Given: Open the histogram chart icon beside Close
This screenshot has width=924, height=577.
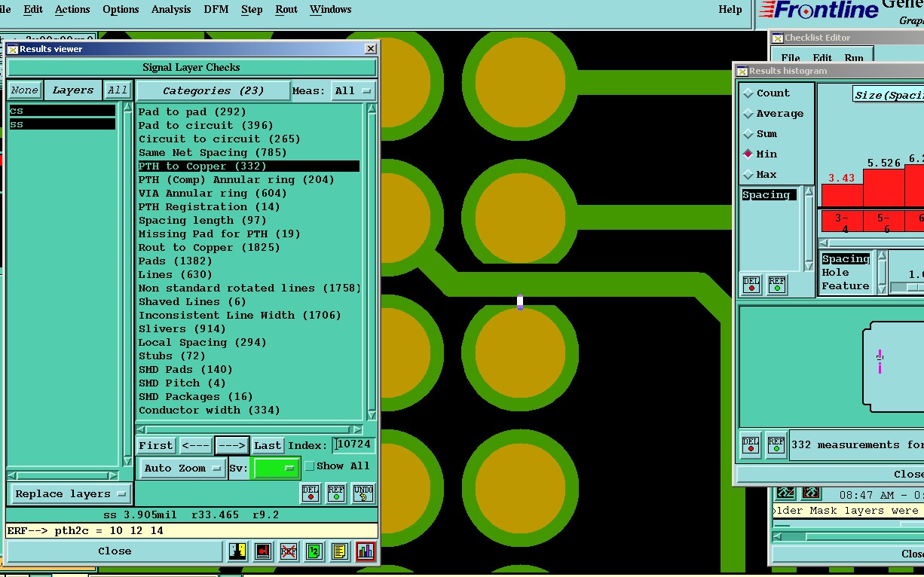Looking at the screenshot, I should [366, 551].
